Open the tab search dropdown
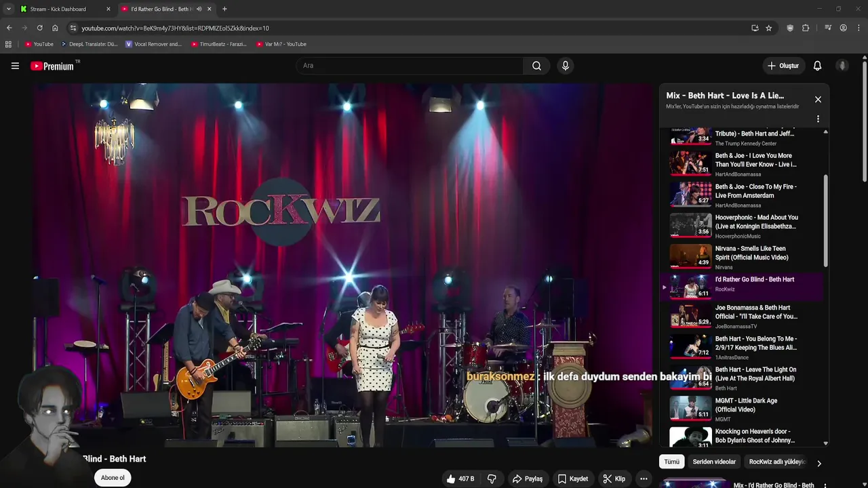 8,9
